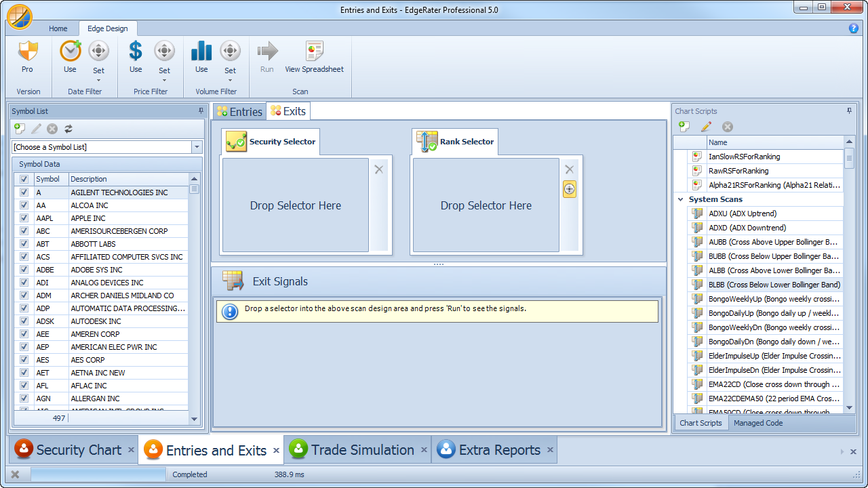This screenshot has width=868, height=488.
Task: Select the Exits tab
Action: pos(288,111)
